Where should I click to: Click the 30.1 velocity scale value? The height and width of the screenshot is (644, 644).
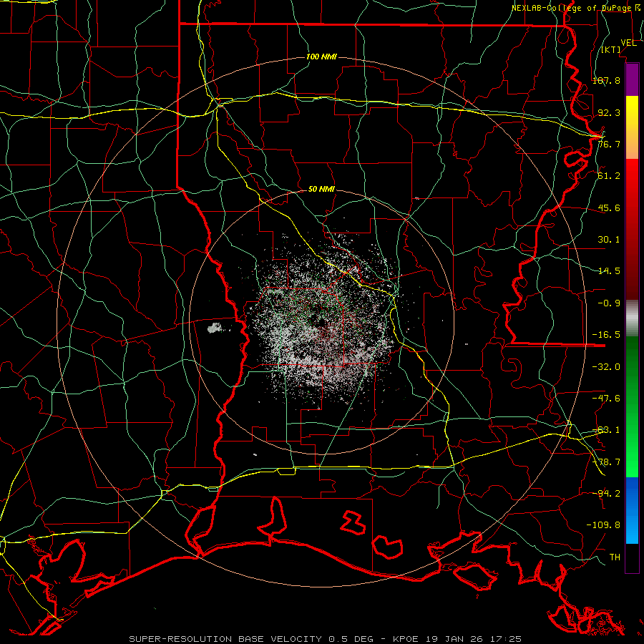tap(609, 239)
